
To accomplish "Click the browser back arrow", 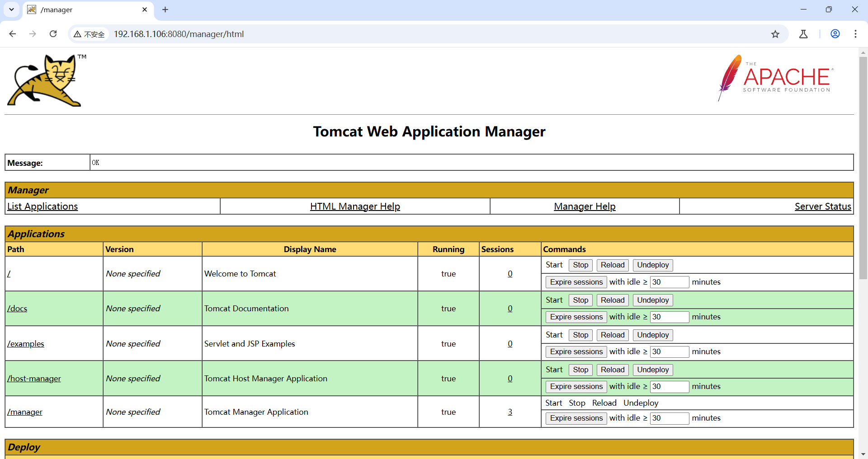I will pos(13,34).
